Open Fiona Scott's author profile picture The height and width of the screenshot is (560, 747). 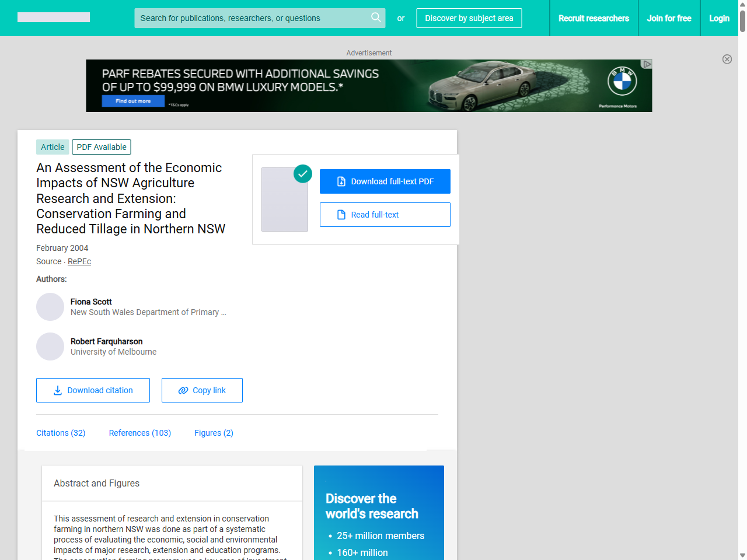[x=50, y=307]
